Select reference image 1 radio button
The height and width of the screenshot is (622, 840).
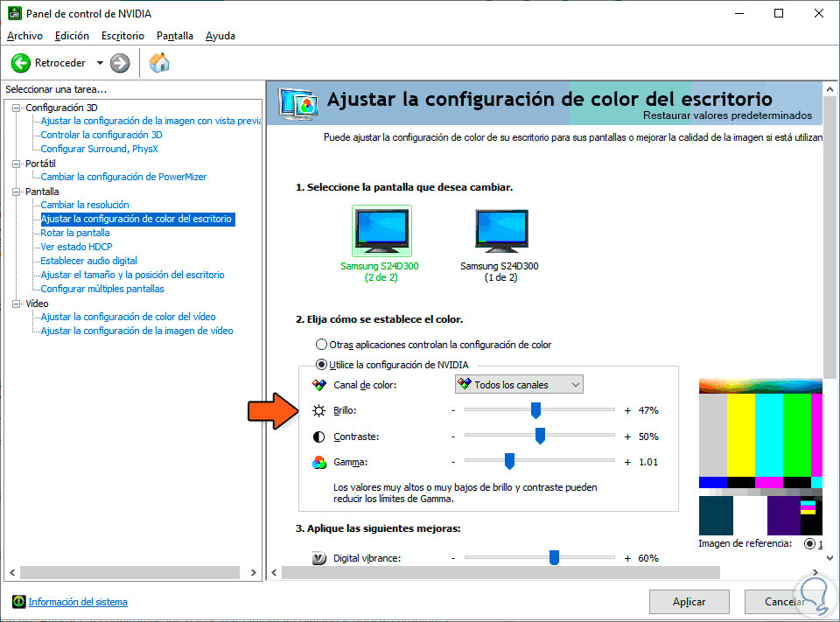[x=809, y=544]
